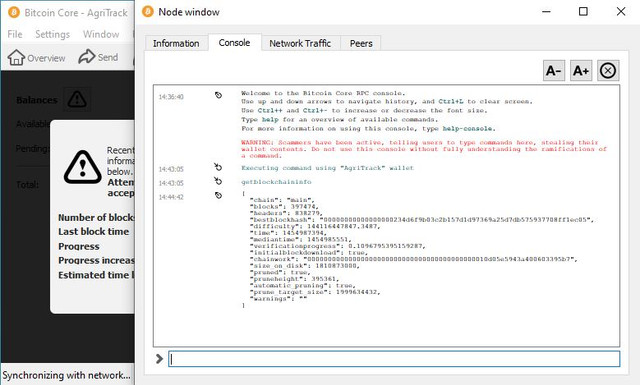The width and height of the screenshot is (640, 385).
Task: Open the Settings menu in Bitcoin Core
Action: click(x=52, y=34)
